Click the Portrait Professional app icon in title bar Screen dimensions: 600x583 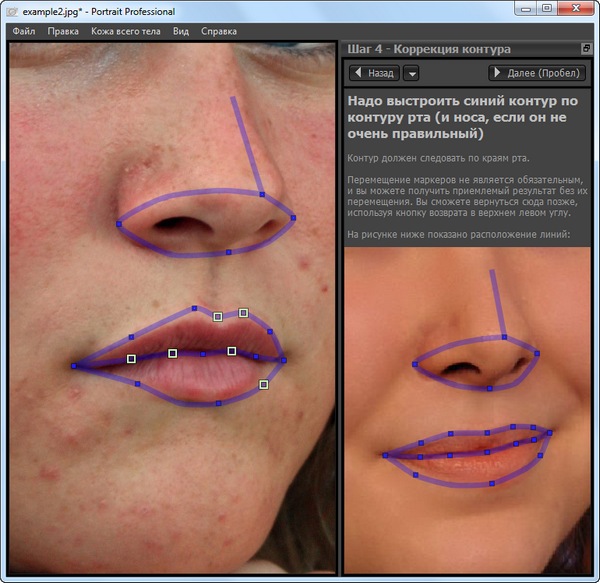point(12,11)
